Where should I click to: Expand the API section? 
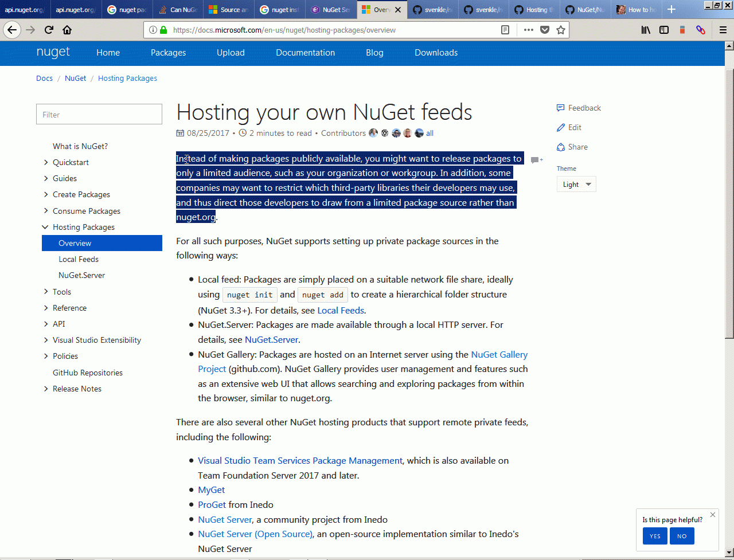coord(46,324)
